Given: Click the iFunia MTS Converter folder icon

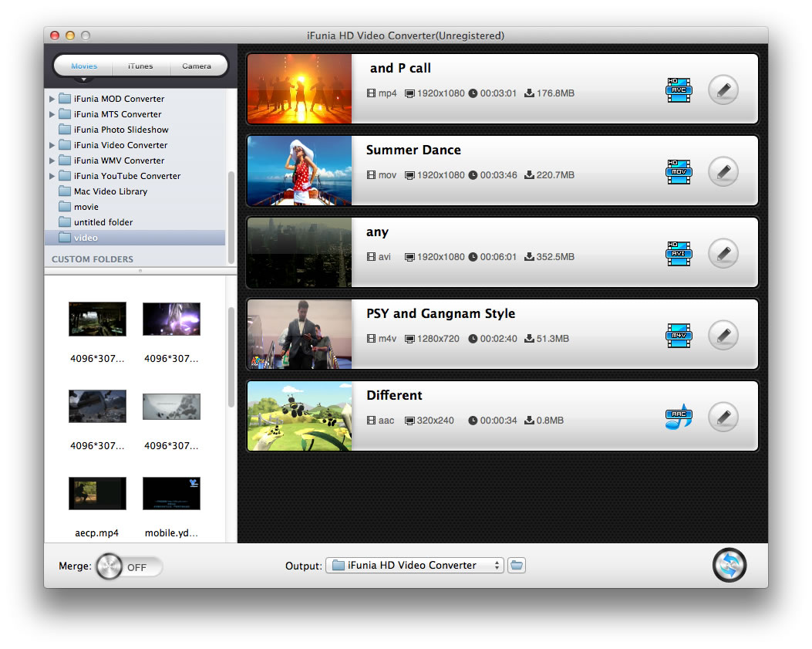Looking at the screenshot, I should pyautogui.click(x=65, y=114).
